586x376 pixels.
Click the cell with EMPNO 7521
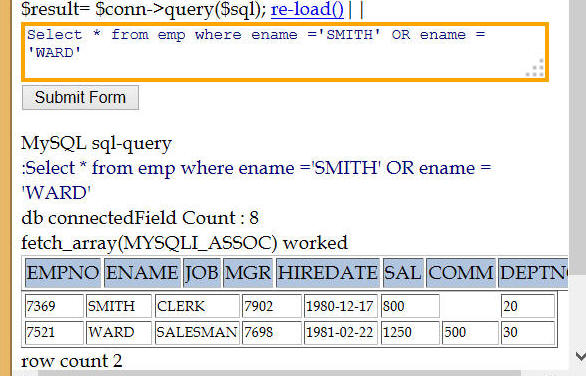[x=54, y=332]
